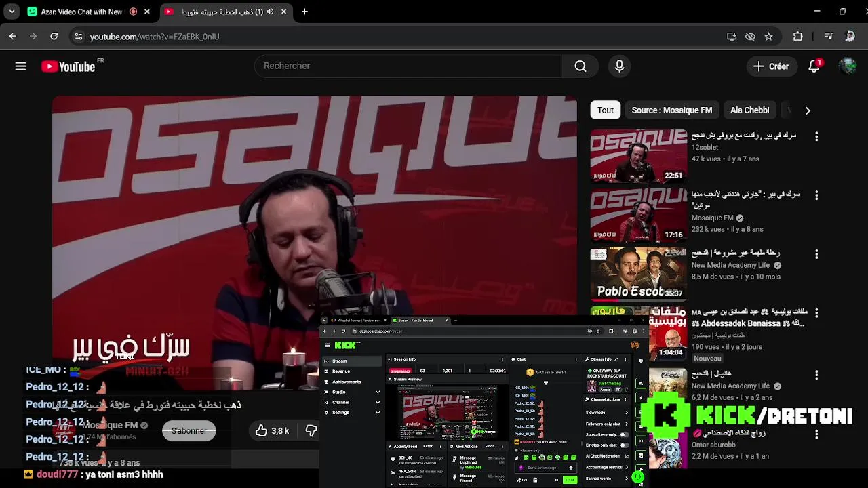Open Chat panel three-dot menu in Kick
This screenshot has height=488, width=868.
576,359
